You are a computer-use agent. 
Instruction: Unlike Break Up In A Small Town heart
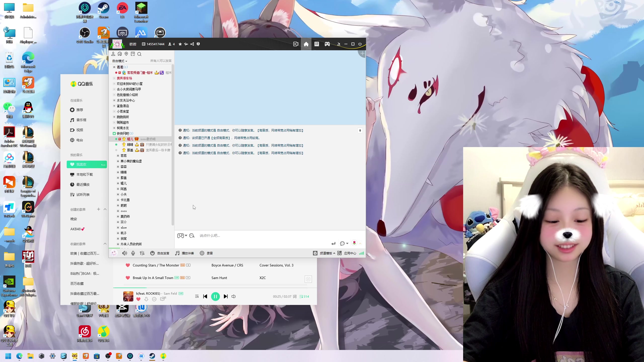pos(128,278)
